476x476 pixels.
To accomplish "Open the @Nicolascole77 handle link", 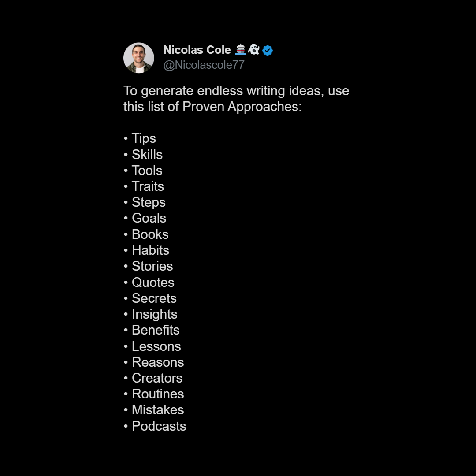I will tap(204, 65).
